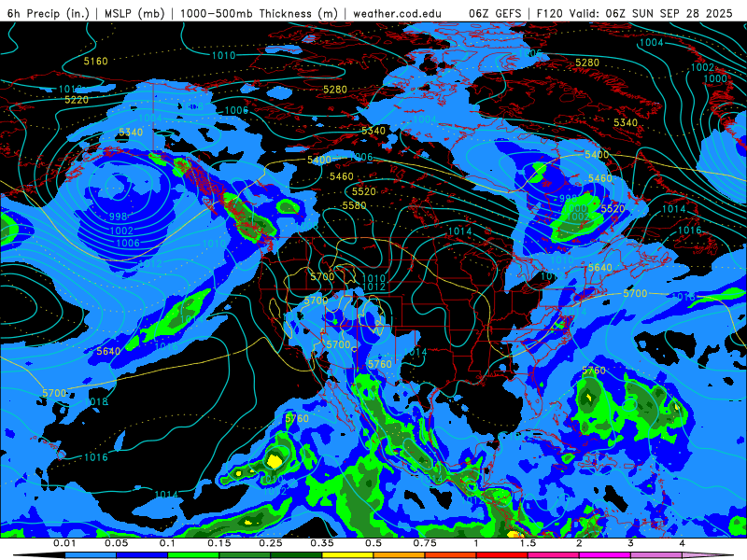Viewport: 747px width, 560px height.
Task: Select the yellow 0.35 legend swatch
Action: tap(347, 555)
